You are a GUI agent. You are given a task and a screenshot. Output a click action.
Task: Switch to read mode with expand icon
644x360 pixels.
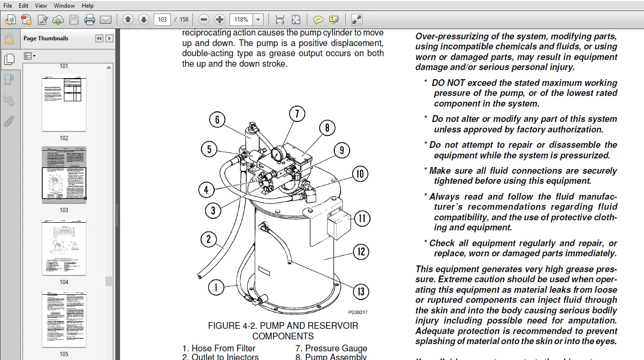[356, 20]
